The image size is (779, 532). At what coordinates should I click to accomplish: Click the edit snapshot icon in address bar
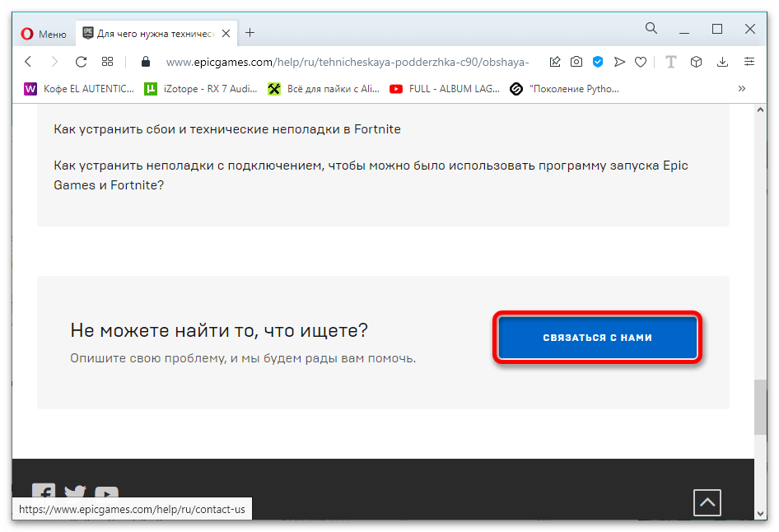coord(555,62)
